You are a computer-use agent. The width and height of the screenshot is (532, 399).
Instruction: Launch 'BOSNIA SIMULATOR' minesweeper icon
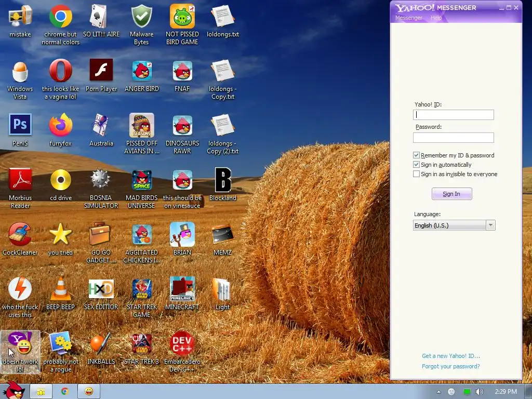point(101,179)
